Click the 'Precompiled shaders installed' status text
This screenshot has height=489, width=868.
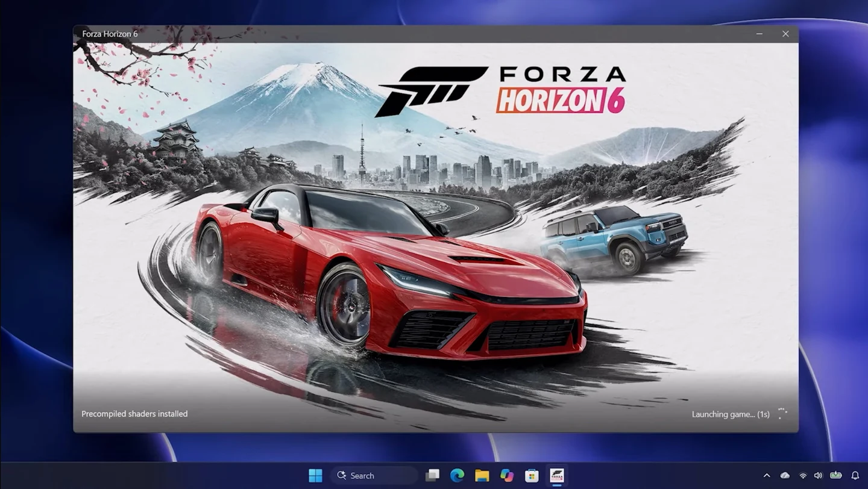(x=134, y=414)
